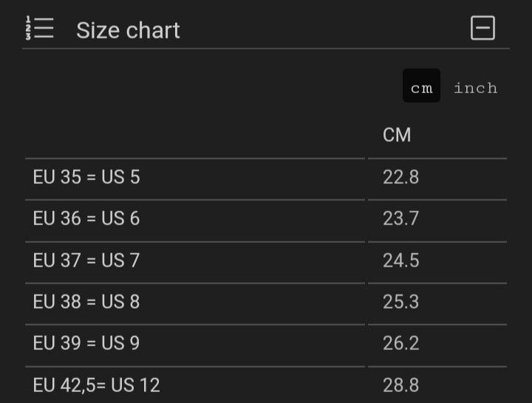
Task: Select the EU 38 = US 8 row
Action: coord(86,301)
